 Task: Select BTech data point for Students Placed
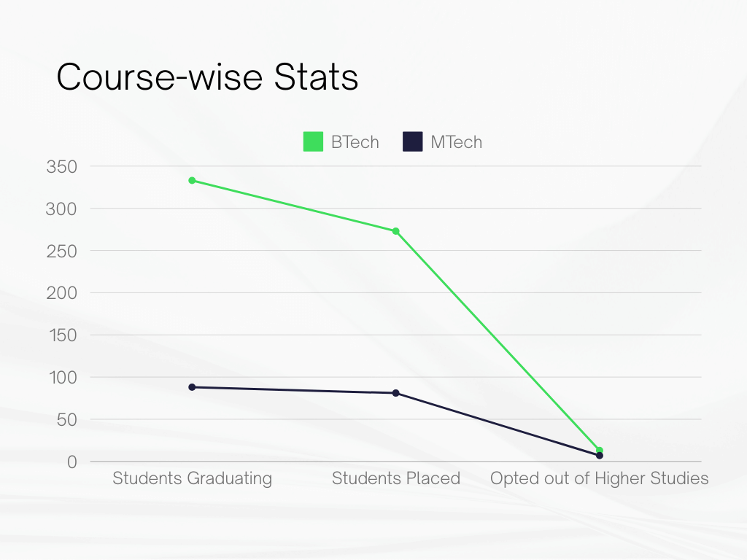coord(396,231)
